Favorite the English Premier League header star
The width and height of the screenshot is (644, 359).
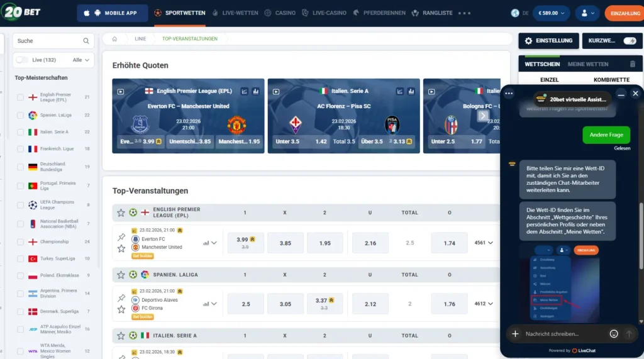[121, 213]
